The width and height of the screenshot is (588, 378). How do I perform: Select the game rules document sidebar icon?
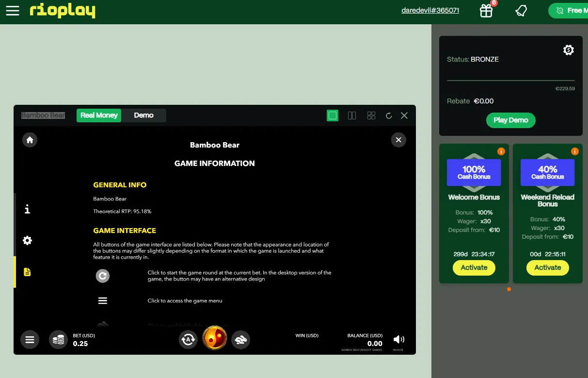click(x=27, y=272)
